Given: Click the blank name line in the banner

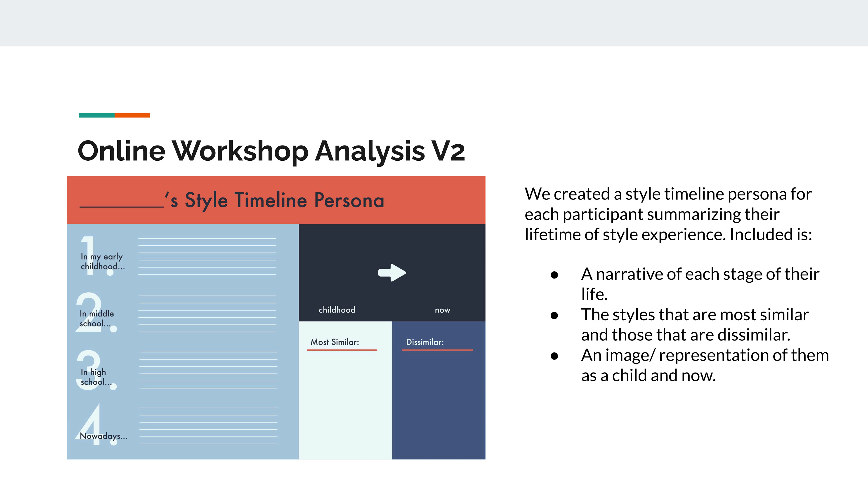Looking at the screenshot, I should point(122,207).
